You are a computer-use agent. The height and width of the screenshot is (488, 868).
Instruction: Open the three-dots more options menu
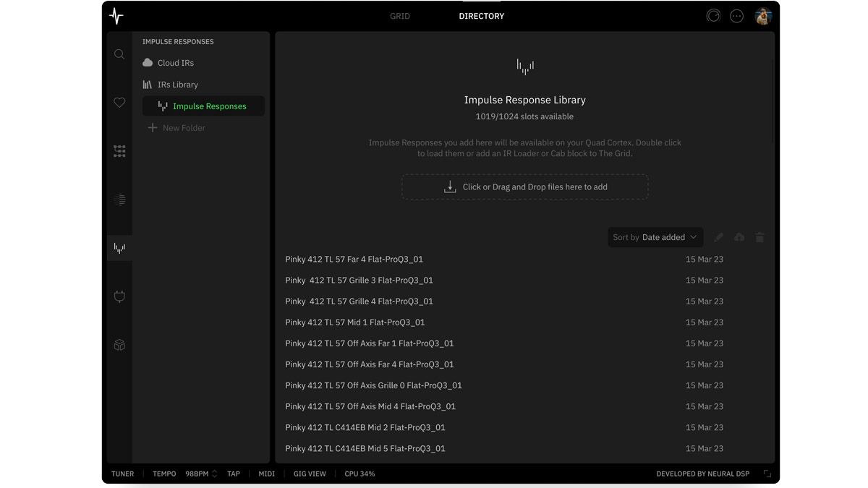(736, 16)
